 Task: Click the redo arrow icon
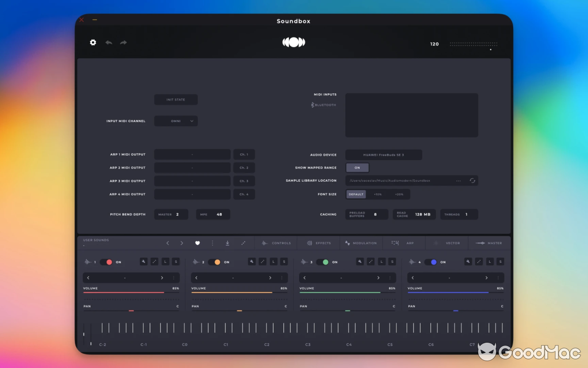pyautogui.click(x=123, y=42)
